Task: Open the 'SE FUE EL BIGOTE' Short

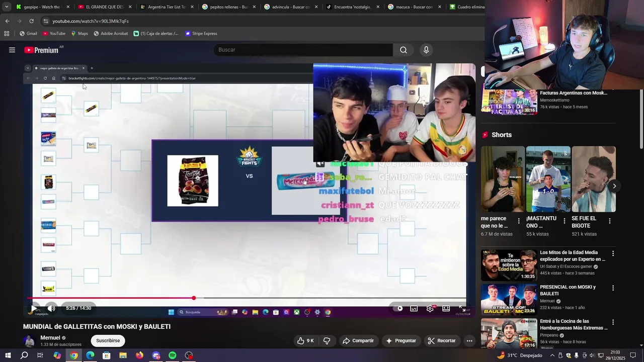Action: 594,179
